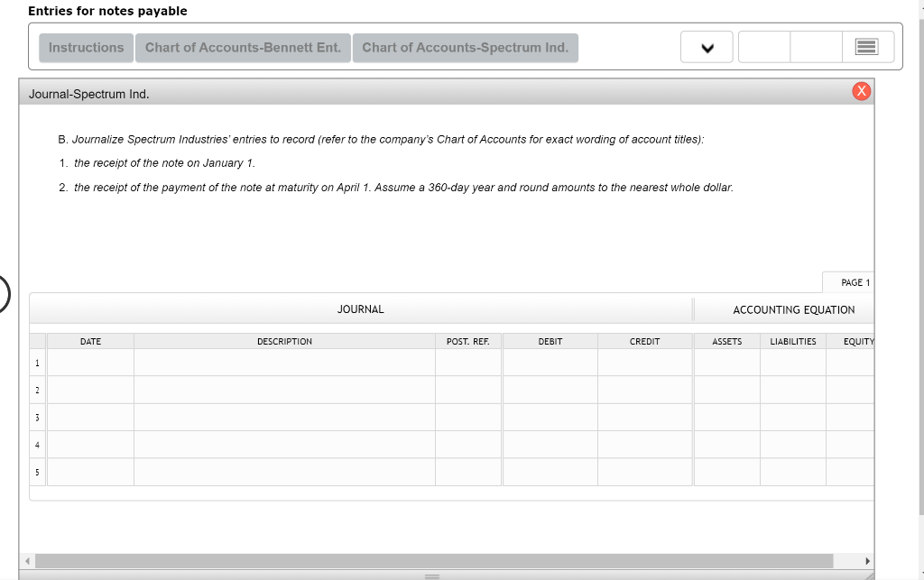Click the debit field in row 3
The width and height of the screenshot is (924, 580).
tap(550, 418)
